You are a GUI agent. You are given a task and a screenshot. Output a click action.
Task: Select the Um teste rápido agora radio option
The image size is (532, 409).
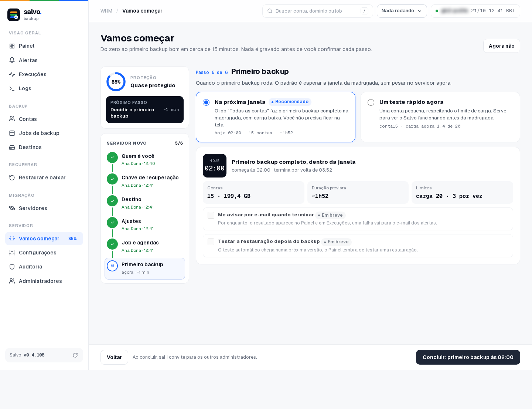click(371, 102)
